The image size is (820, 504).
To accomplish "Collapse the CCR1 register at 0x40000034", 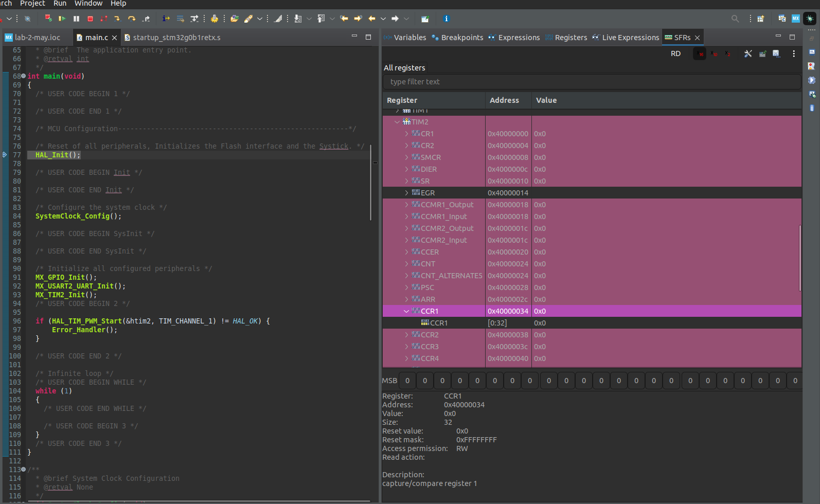I will [406, 311].
